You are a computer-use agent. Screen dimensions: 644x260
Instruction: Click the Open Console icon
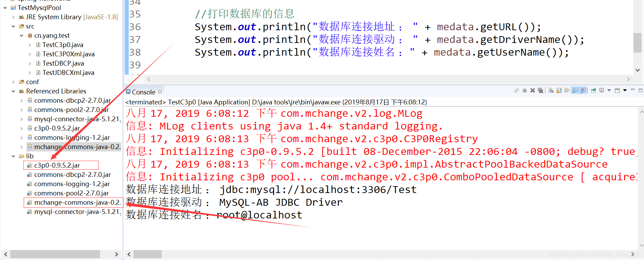[617, 90]
